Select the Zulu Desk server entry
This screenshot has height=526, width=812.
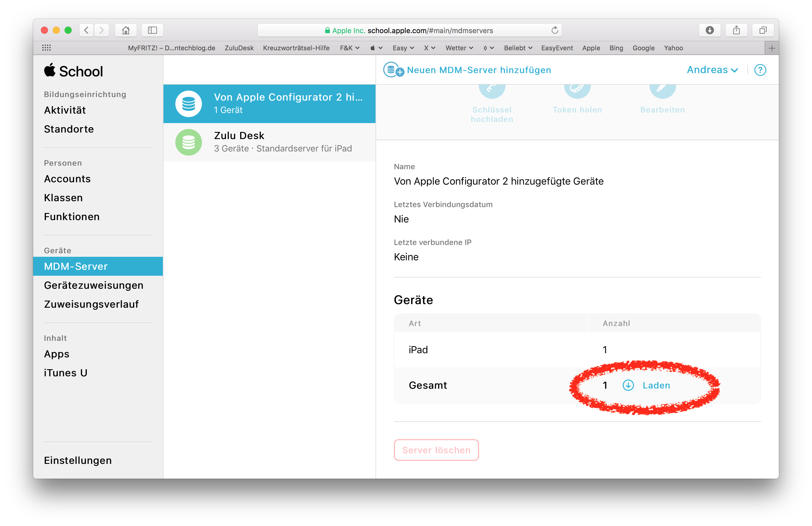click(x=269, y=142)
